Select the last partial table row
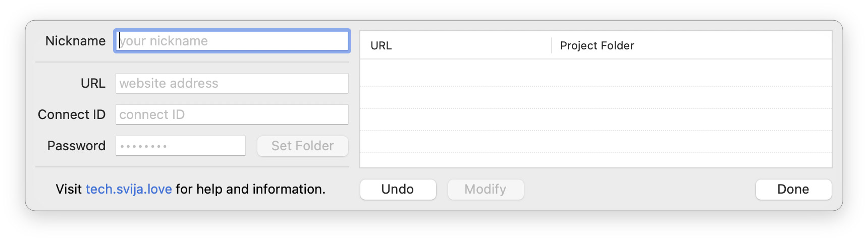The width and height of the screenshot is (868, 241). (595, 160)
